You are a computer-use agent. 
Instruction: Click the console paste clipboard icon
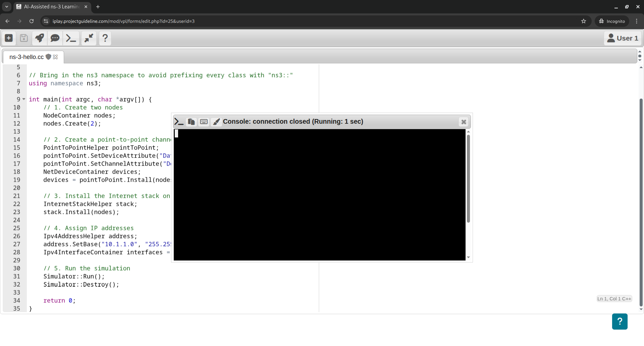191,122
